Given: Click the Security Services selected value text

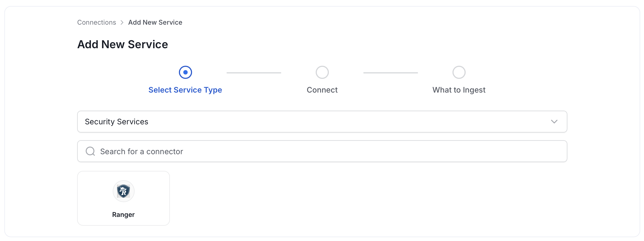Looking at the screenshot, I should click(x=117, y=122).
